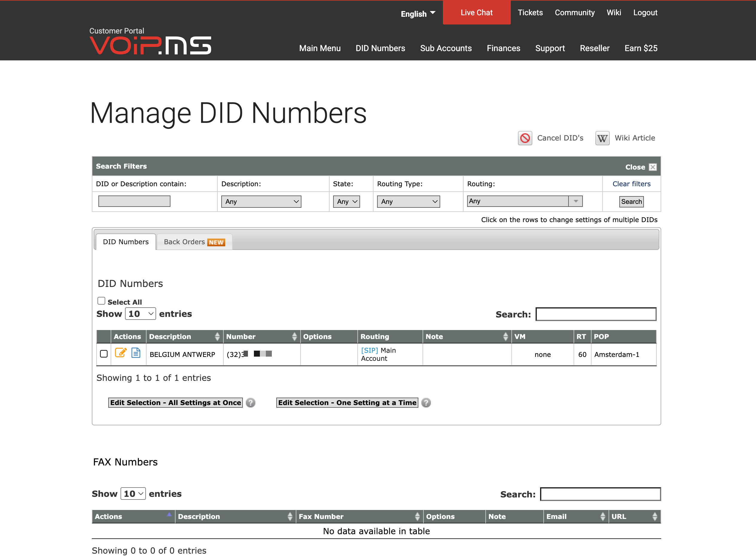756x556 pixels.
Task: Open the blue DID document icon
Action: [136, 353]
